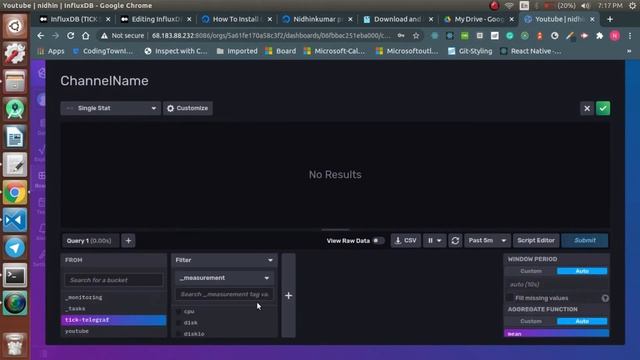640x360 pixels.
Task: Open the Past 5m time range dropdown
Action: click(487, 241)
